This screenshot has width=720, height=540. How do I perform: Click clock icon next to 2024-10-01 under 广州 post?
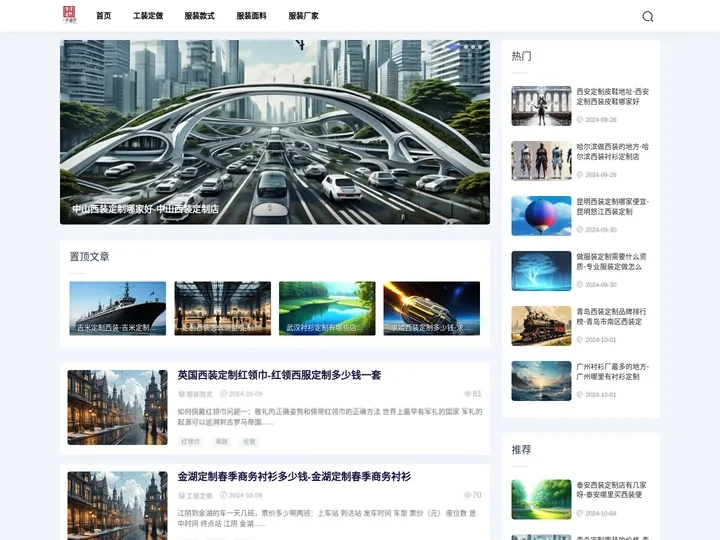pos(579,394)
